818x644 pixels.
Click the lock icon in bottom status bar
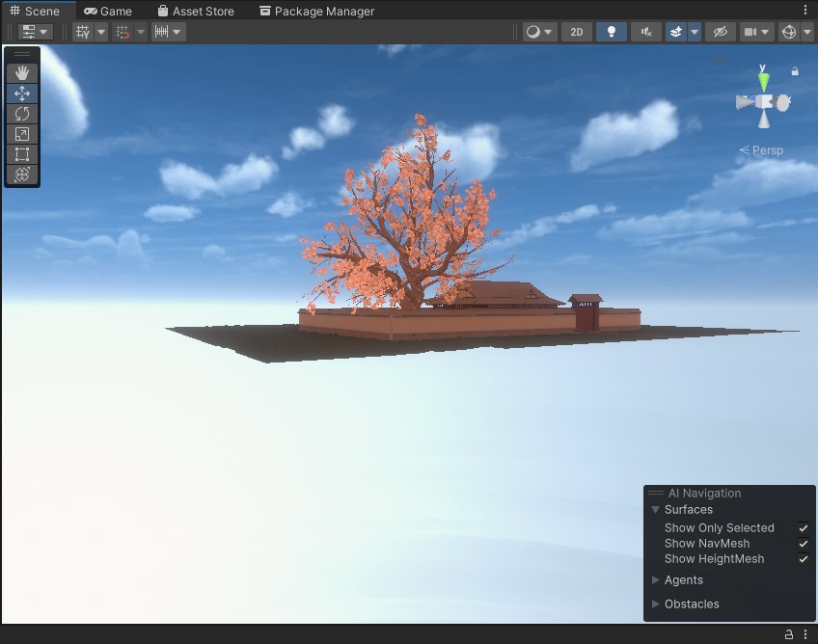(x=789, y=634)
